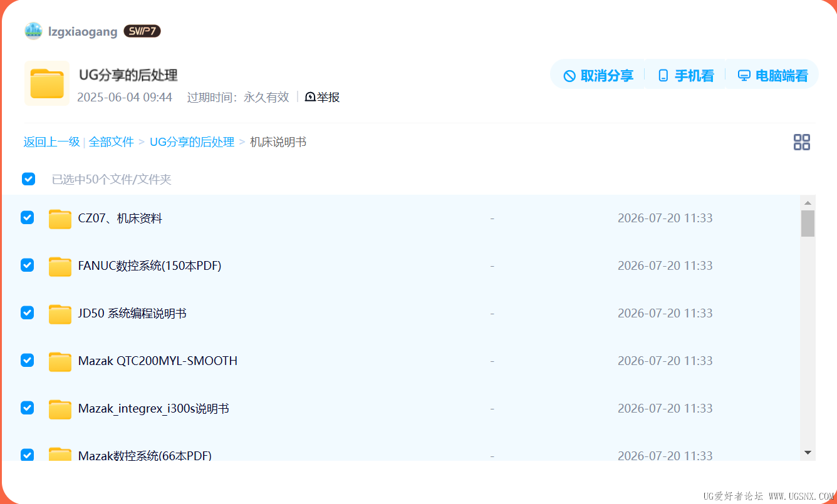The image size is (837, 504).
Task: Click the 取消分享 button
Action: (x=598, y=76)
